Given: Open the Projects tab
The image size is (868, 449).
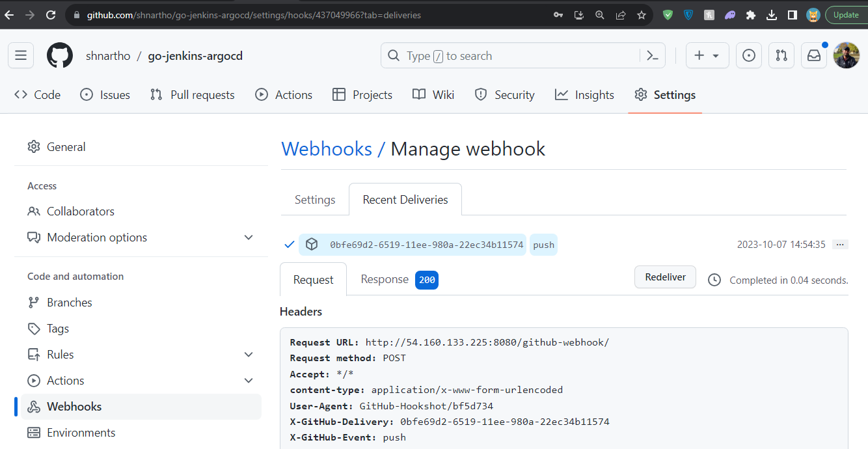Looking at the screenshot, I should coord(362,95).
